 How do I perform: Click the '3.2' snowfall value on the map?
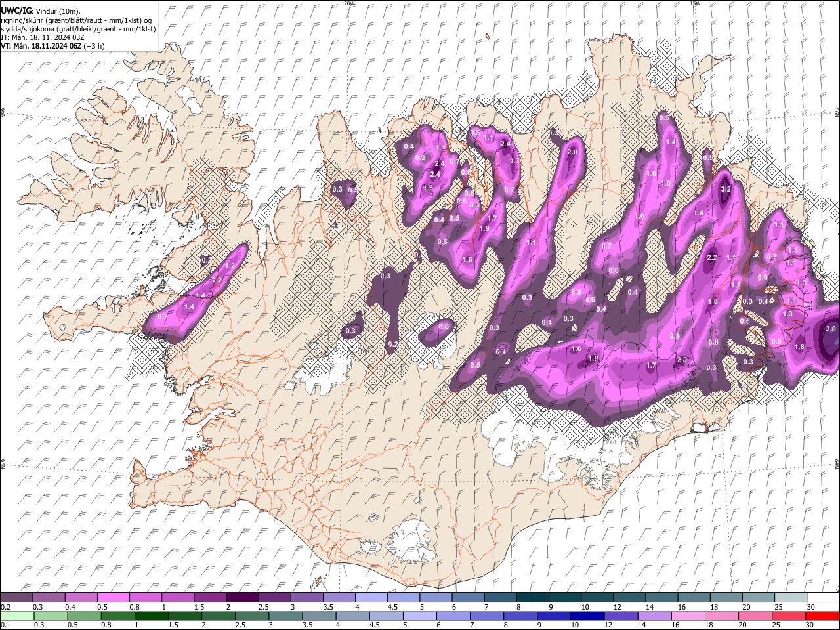tap(726, 189)
